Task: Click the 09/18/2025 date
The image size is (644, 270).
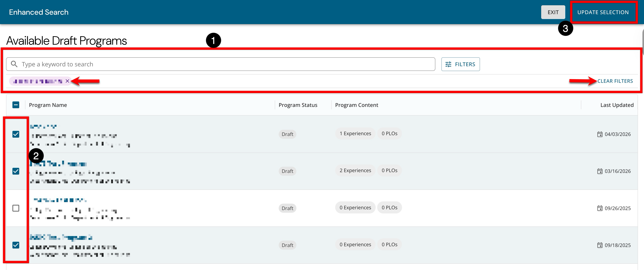Action: coord(617,245)
